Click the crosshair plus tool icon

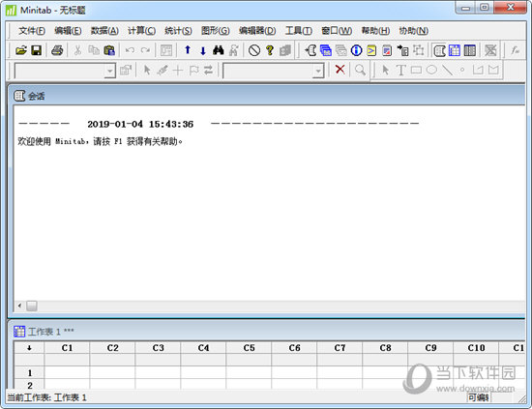click(177, 71)
